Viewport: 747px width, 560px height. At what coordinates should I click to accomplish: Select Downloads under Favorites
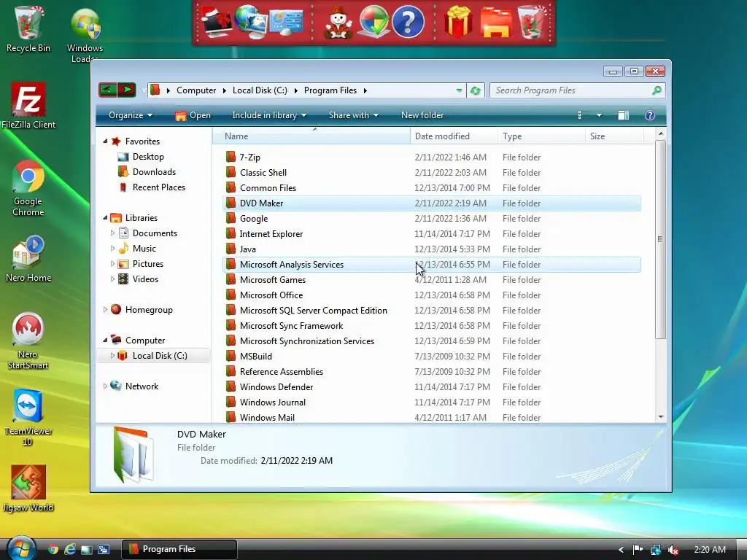154,172
